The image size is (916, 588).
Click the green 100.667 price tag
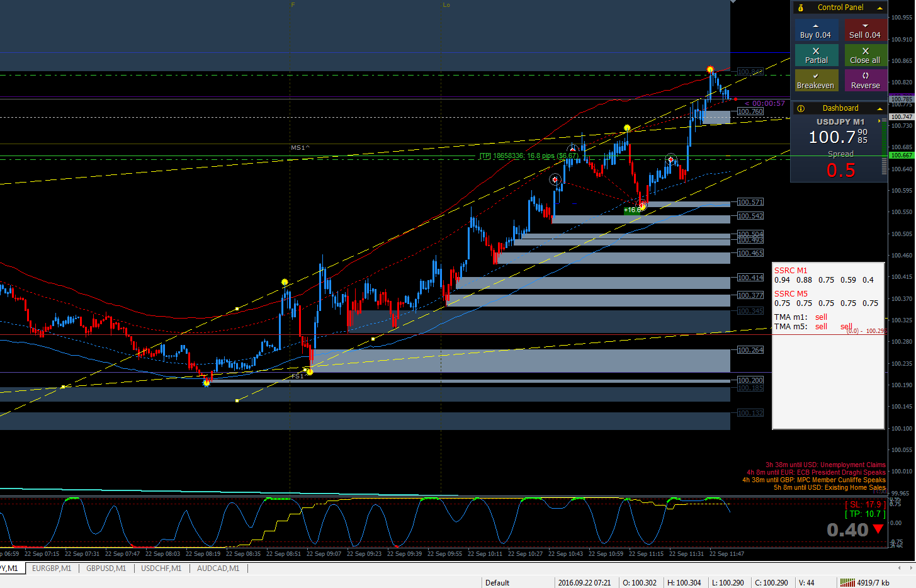(902, 155)
